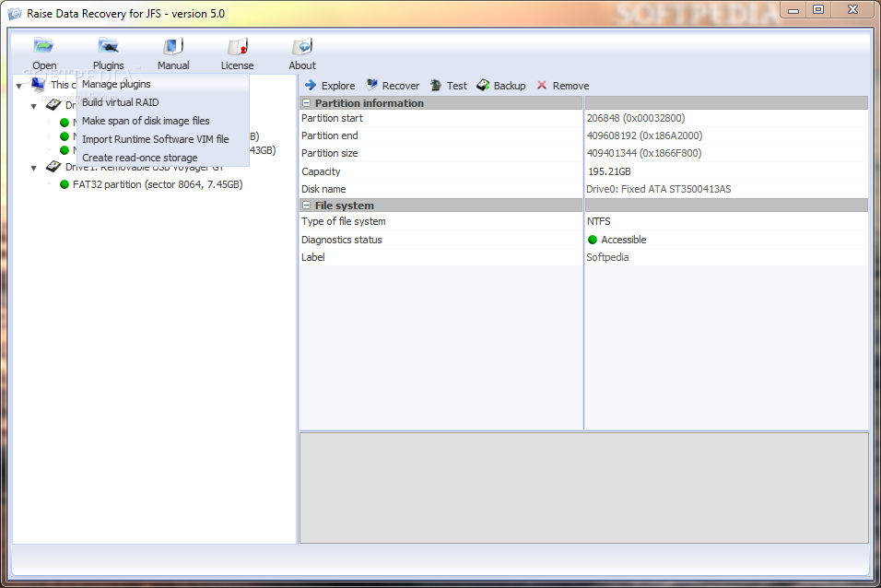Viewport: 881px width, 588px height.
Task: Collapse the File system section
Action: [307, 206]
